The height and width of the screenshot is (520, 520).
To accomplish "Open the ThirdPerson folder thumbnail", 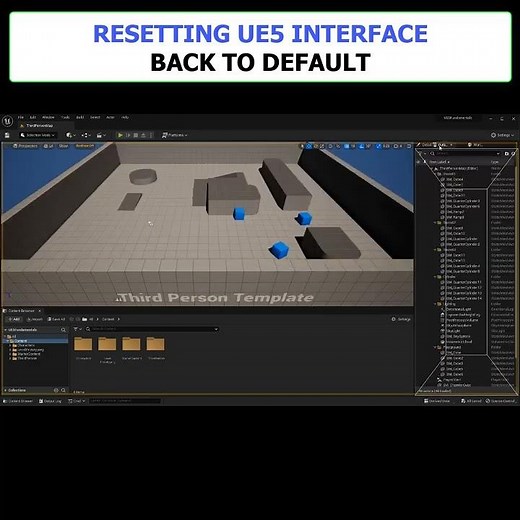I will coord(156,344).
